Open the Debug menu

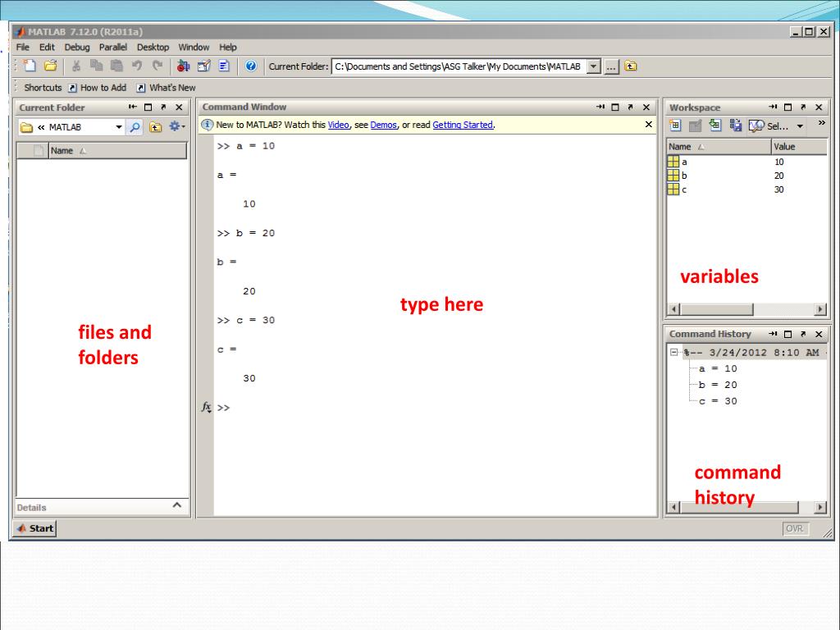pos(77,47)
